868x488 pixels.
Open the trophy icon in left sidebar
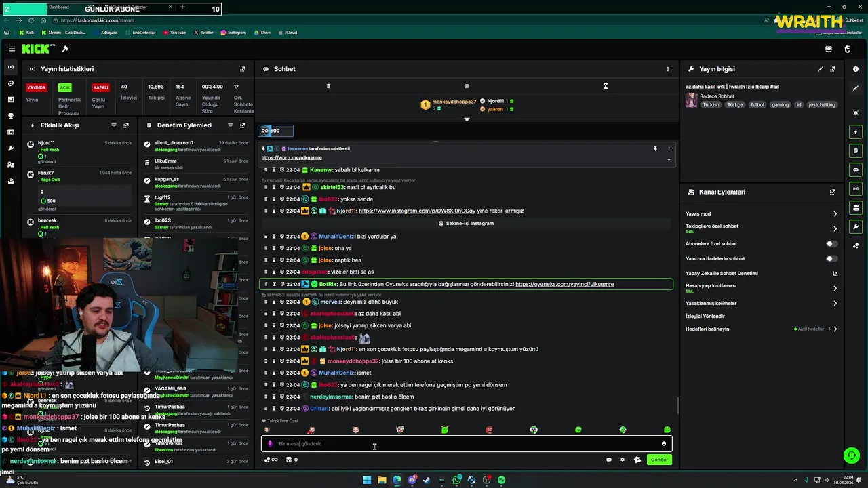tap(10, 116)
